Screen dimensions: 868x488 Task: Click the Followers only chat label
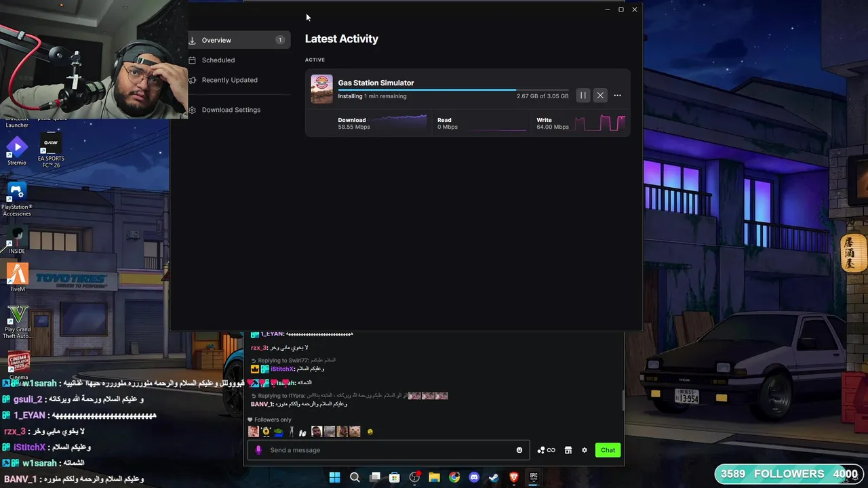tap(273, 420)
